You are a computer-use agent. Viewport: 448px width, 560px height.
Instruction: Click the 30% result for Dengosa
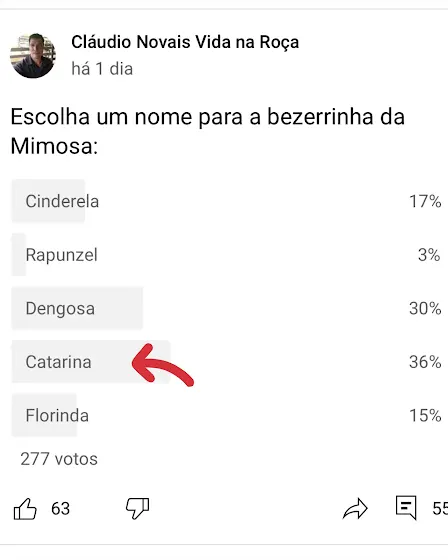point(425,308)
